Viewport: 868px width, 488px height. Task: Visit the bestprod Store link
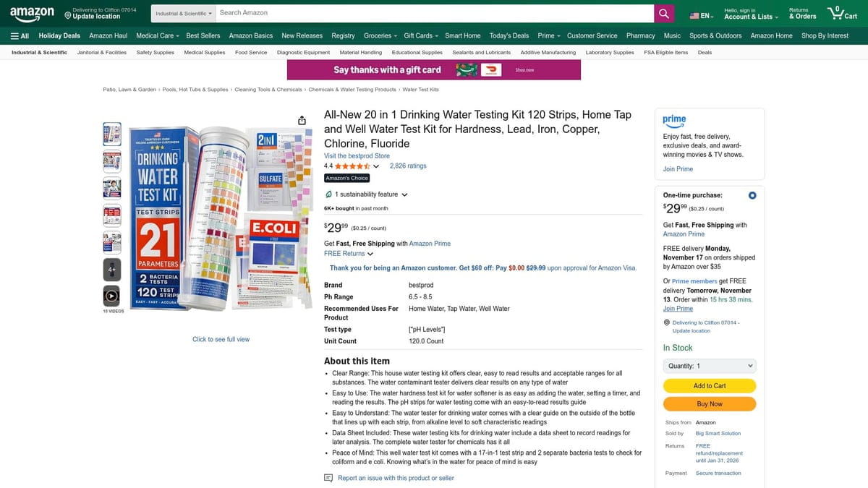pyautogui.click(x=357, y=155)
